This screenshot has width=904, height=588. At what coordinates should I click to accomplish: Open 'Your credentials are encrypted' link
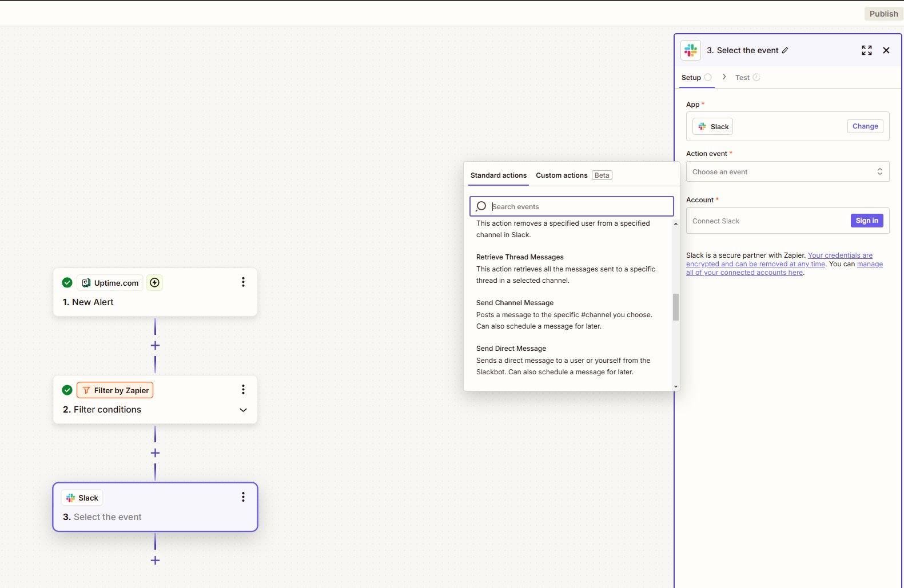click(779, 259)
